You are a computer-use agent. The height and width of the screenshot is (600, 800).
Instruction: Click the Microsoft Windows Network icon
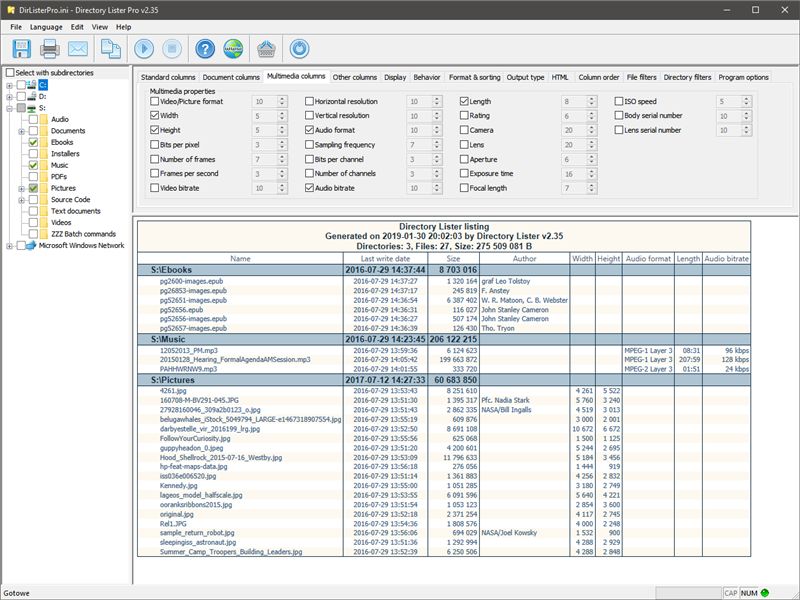pos(31,245)
